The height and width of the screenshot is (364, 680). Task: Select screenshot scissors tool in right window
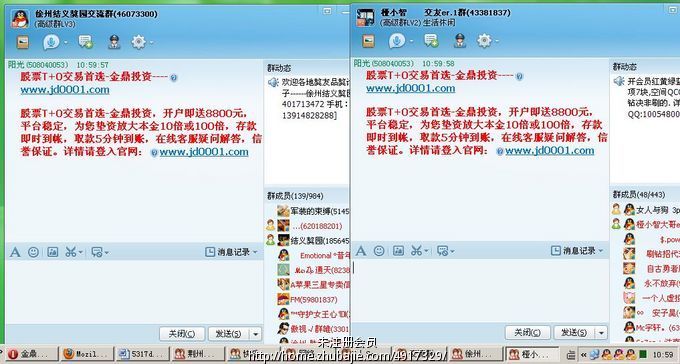pyautogui.click(x=416, y=251)
